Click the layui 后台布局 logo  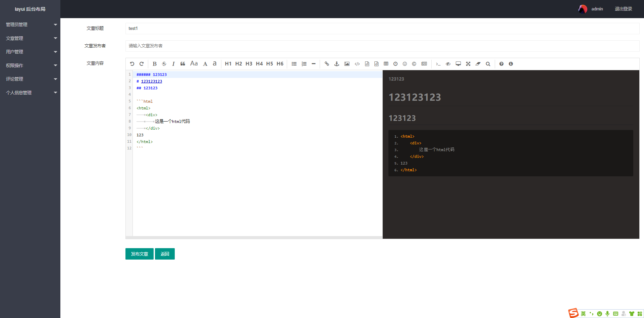click(30, 9)
